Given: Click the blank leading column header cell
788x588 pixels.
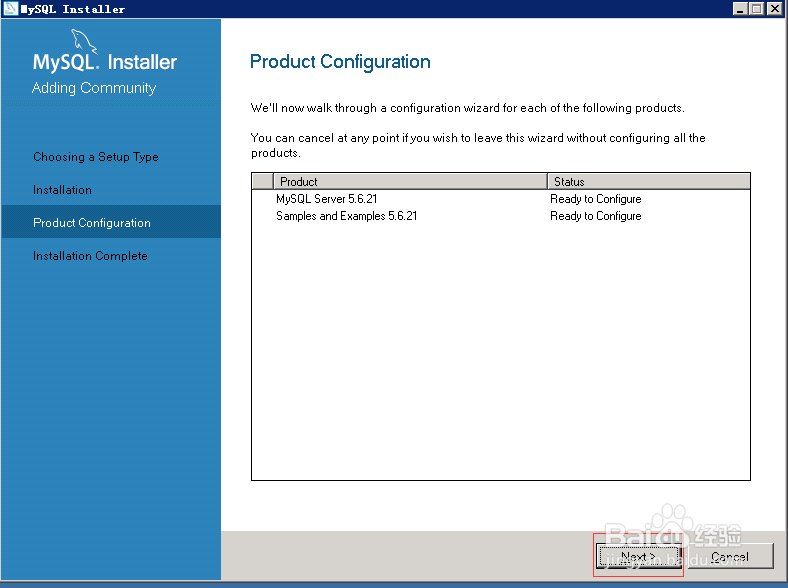Looking at the screenshot, I should (263, 181).
